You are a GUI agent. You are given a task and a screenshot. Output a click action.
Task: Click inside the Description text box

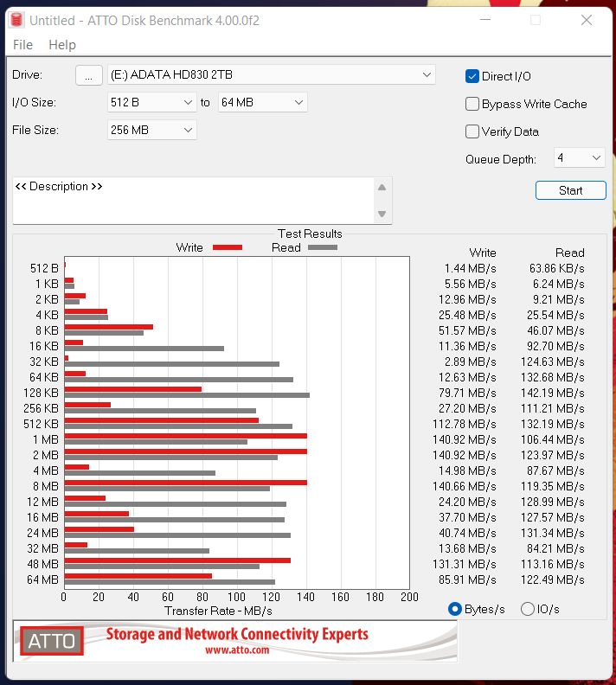point(193,200)
